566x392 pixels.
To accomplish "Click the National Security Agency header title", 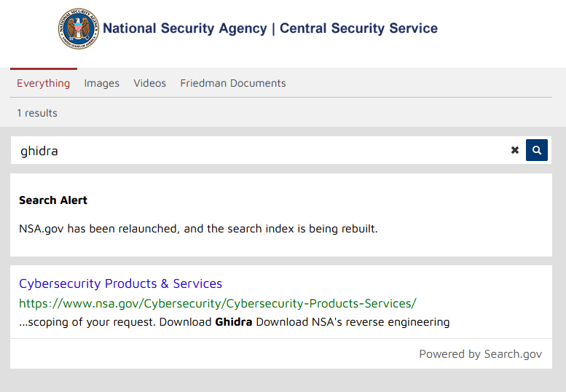I will coord(185,28).
